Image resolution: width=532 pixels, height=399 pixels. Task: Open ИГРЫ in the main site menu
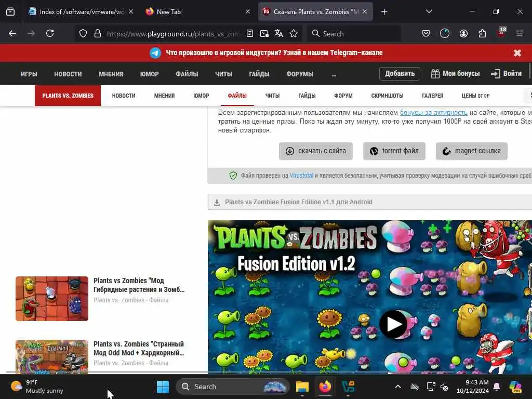[29, 74]
